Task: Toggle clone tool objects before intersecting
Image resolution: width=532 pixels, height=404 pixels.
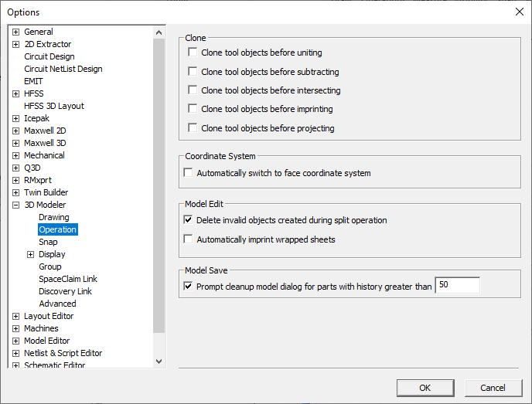Action: click(x=193, y=90)
